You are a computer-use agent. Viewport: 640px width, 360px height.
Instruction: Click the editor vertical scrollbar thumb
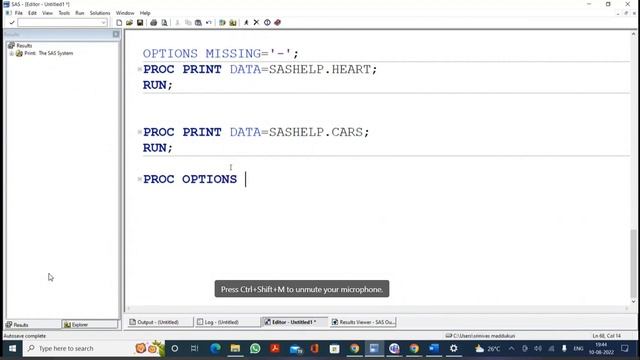click(633, 263)
